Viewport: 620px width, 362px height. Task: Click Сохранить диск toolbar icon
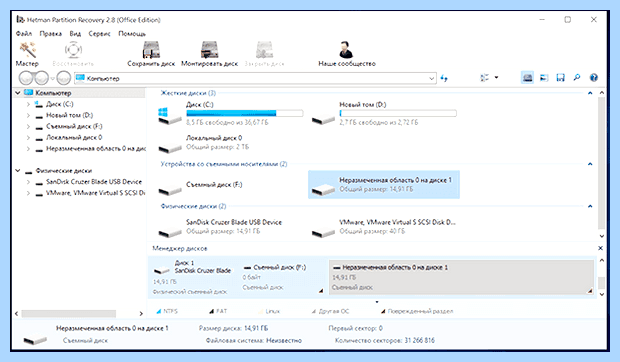coord(151,54)
